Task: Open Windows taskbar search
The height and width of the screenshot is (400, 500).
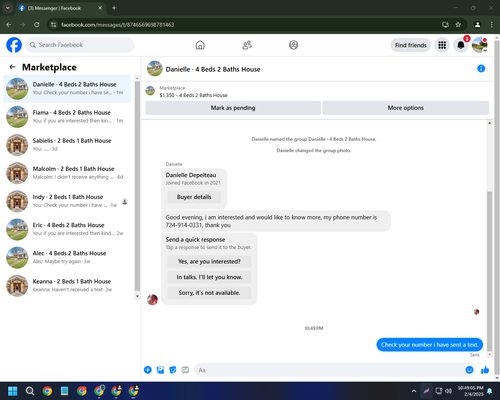Action: [x=30, y=391]
